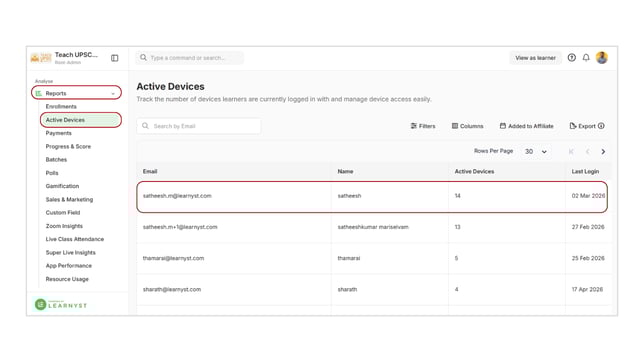Image resolution: width=644 pixels, height=362 pixels.
Task: Click the View as learner button
Action: (535, 58)
